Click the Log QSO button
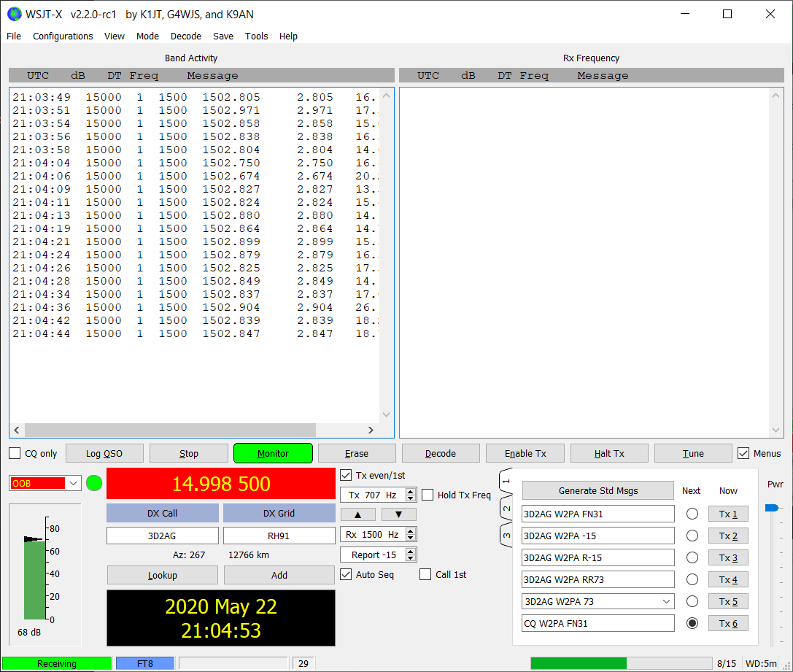793x672 pixels. 104,454
